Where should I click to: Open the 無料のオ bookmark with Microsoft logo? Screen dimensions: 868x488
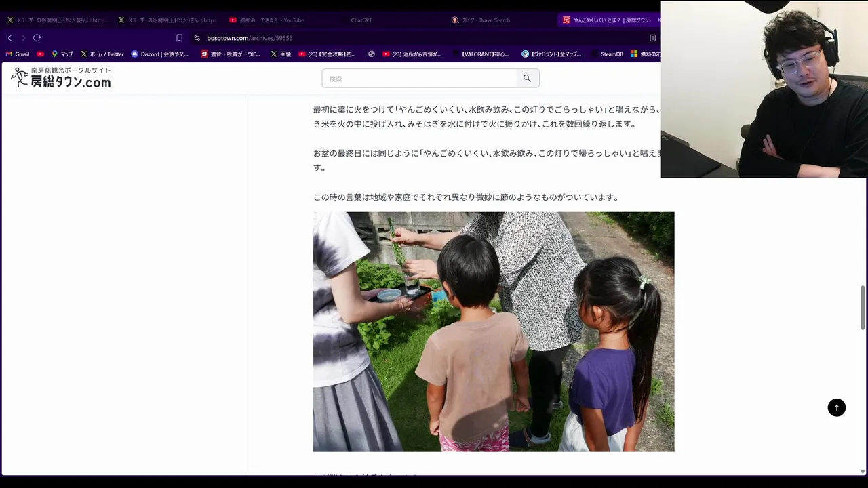(646, 54)
